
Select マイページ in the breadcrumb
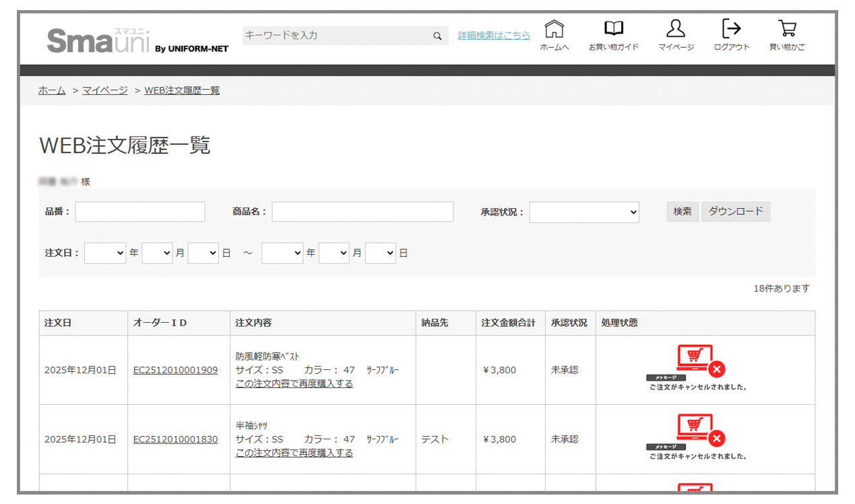105,90
